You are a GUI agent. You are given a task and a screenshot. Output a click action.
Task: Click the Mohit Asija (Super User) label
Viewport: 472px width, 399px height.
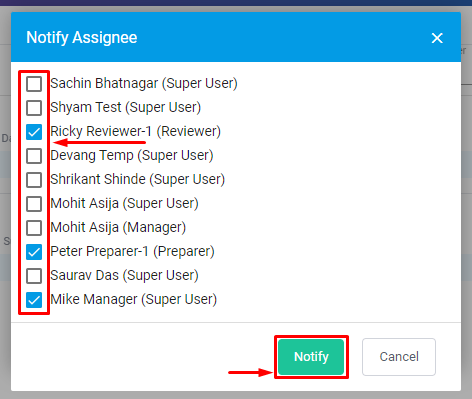[125, 203]
